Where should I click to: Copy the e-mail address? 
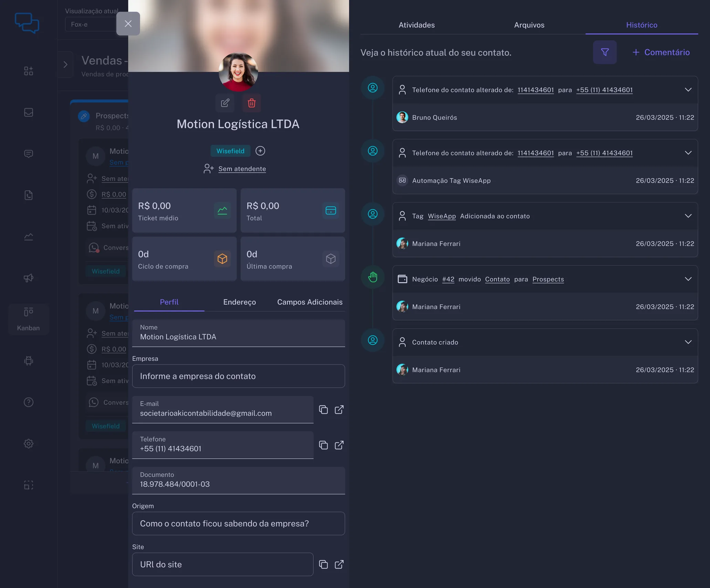pos(323,410)
